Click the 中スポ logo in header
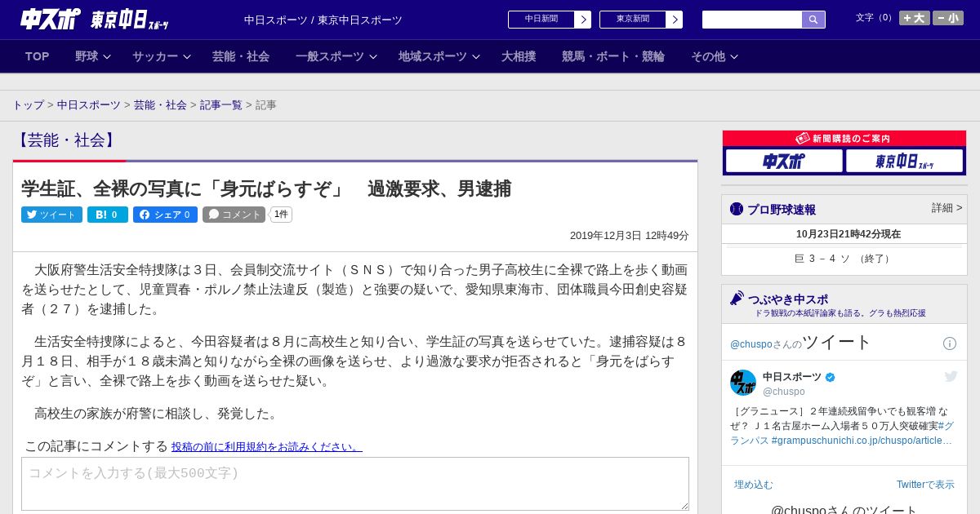Screen dimensions: 980x514 click(x=51, y=19)
